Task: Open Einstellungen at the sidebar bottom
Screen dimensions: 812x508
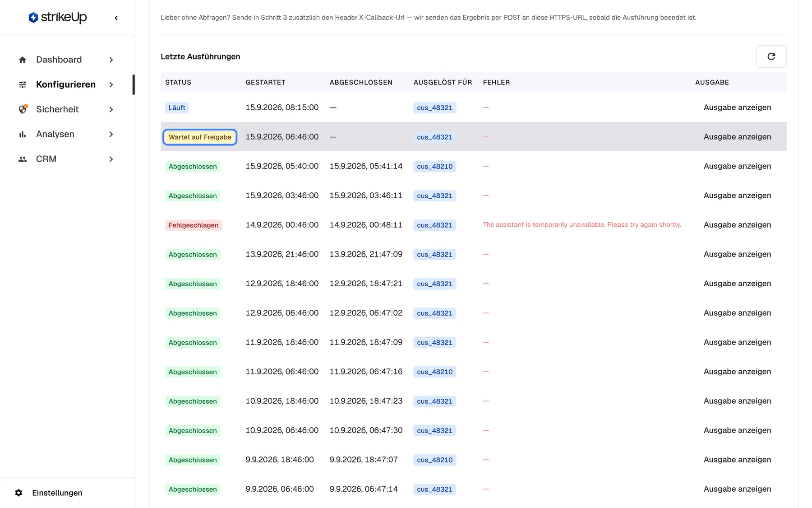Action: click(x=57, y=493)
